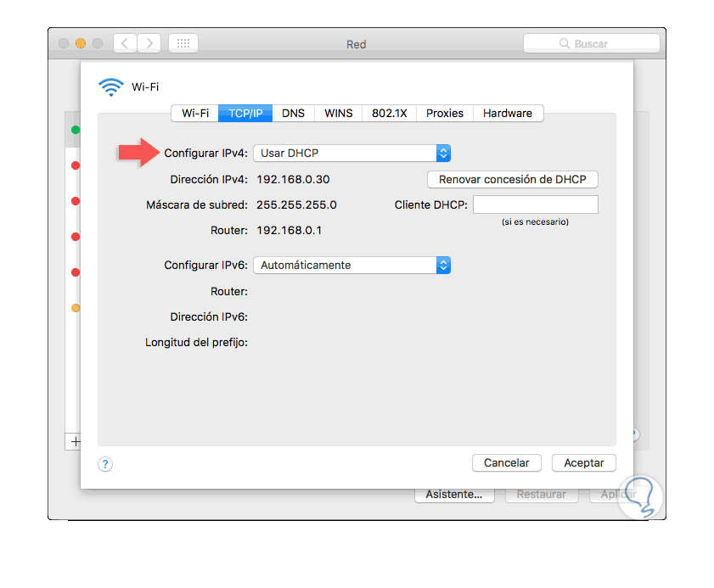
Task: Click the yellow minimize window button
Action: point(81,43)
